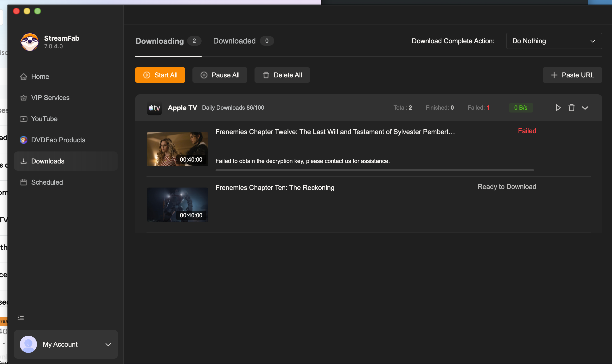
Task: Click Daily Downloads 86/100 text
Action: (233, 108)
